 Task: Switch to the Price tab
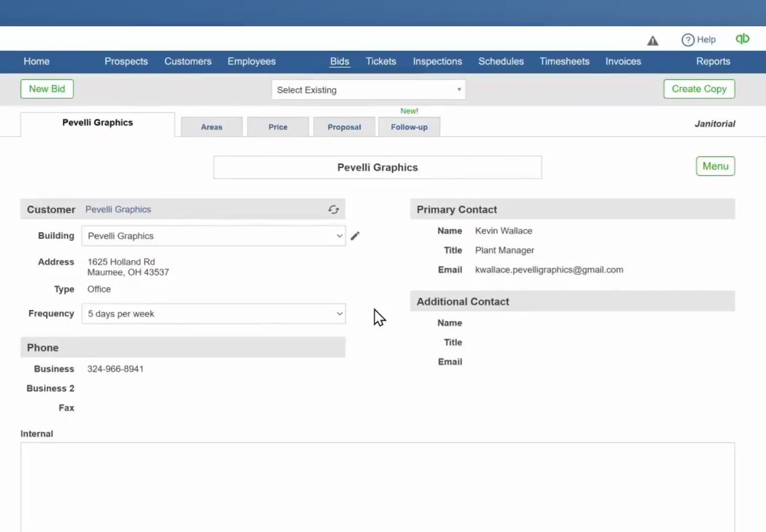click(278, 127)
